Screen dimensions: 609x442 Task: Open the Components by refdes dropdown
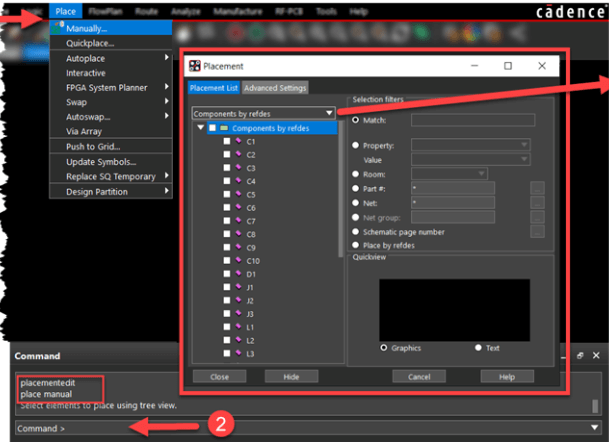coord(264,114)
